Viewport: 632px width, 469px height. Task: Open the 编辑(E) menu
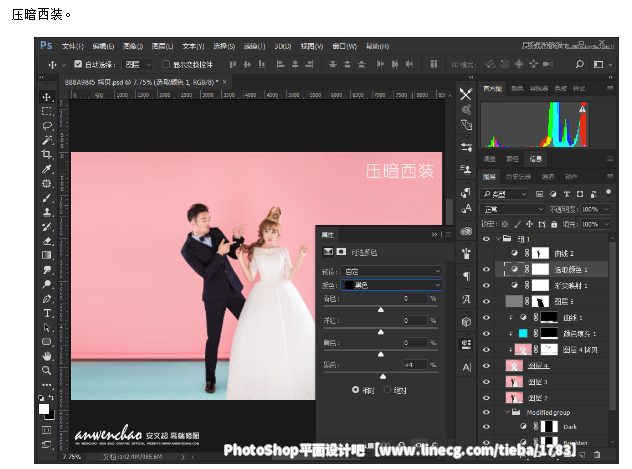point(103,46)
